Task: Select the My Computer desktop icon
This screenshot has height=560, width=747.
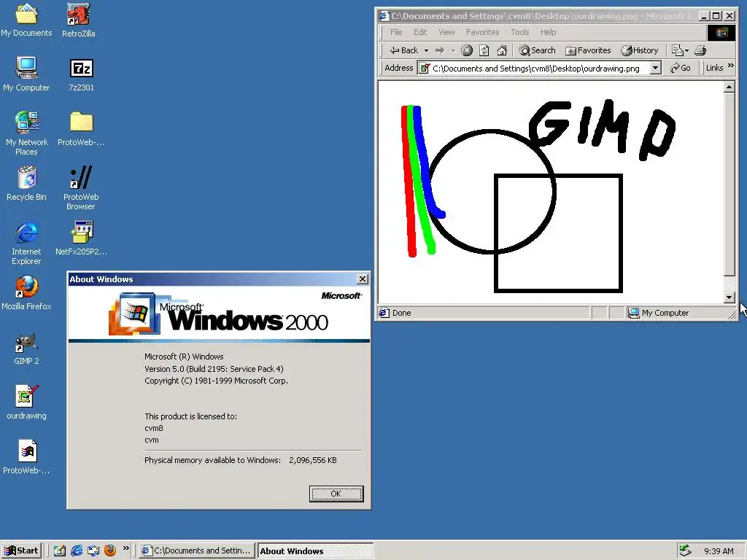Action: (26, 74)
